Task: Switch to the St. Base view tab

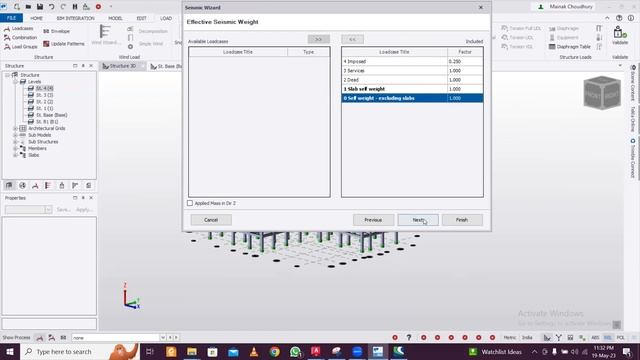Action: (166, 66)
